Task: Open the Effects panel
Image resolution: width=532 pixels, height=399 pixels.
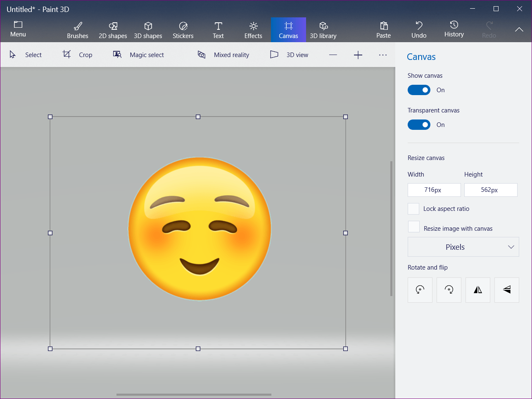Action: pos(253,30)
